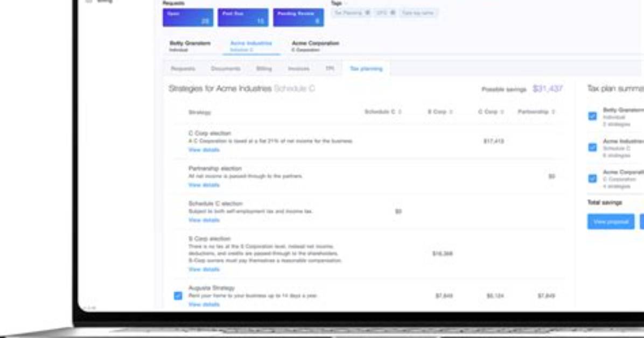Remove the Tax Planning tag chip
Viewport: 644px width, 338px height.
click(x=368, y=13)
